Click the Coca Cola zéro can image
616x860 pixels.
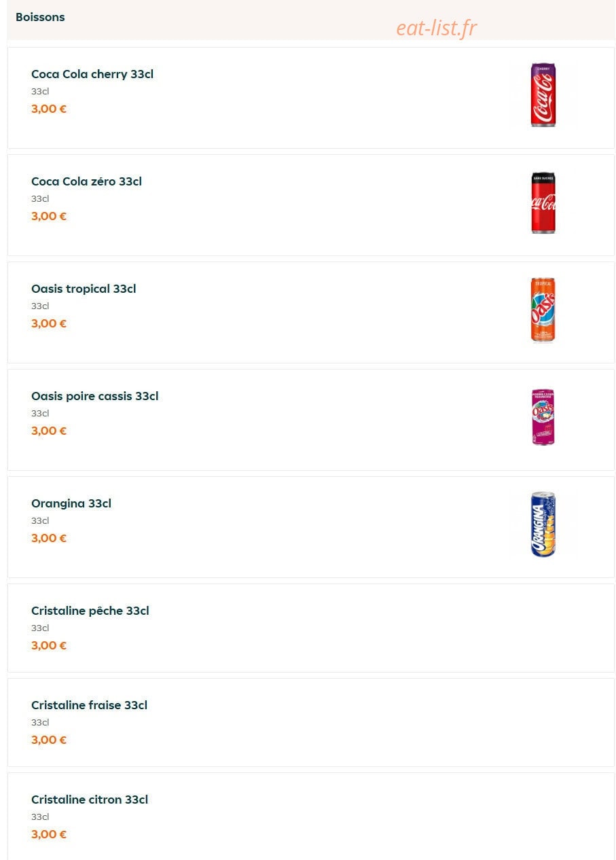point(543,202)
